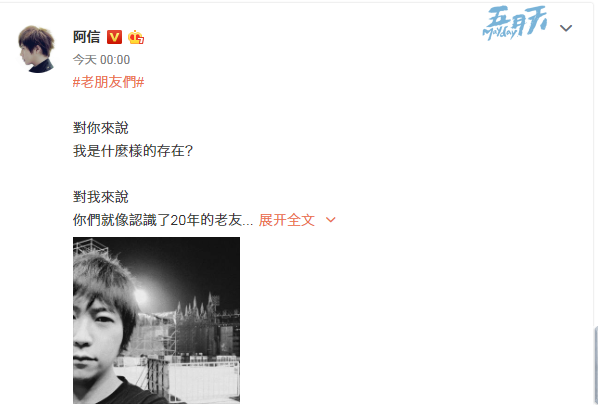Click the orange V verified badge
The image size is (598, 405).
[x=114, y=37]
